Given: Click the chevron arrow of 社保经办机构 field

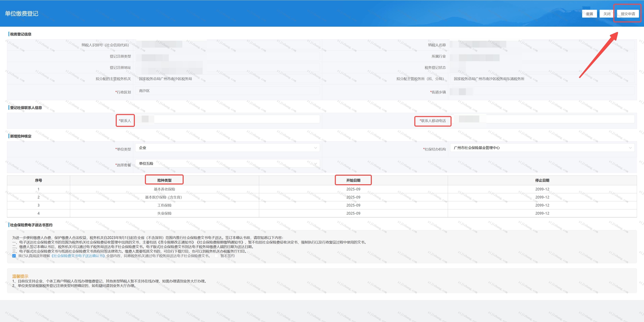Looking at the screenshot, I should [630, 148].
